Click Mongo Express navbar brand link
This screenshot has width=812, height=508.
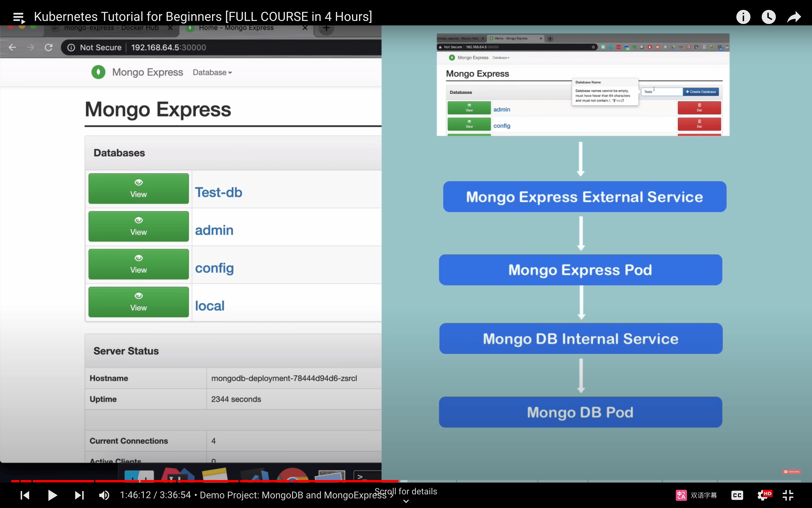pos(148,72)
